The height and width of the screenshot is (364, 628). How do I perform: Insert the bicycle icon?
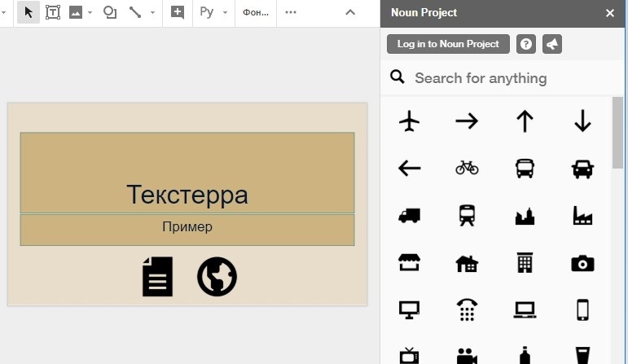point(467,168)
